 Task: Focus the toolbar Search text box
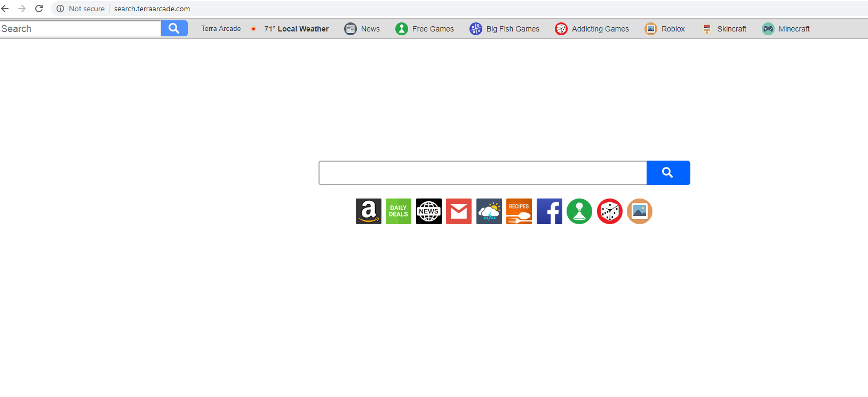tap(81, 29)
